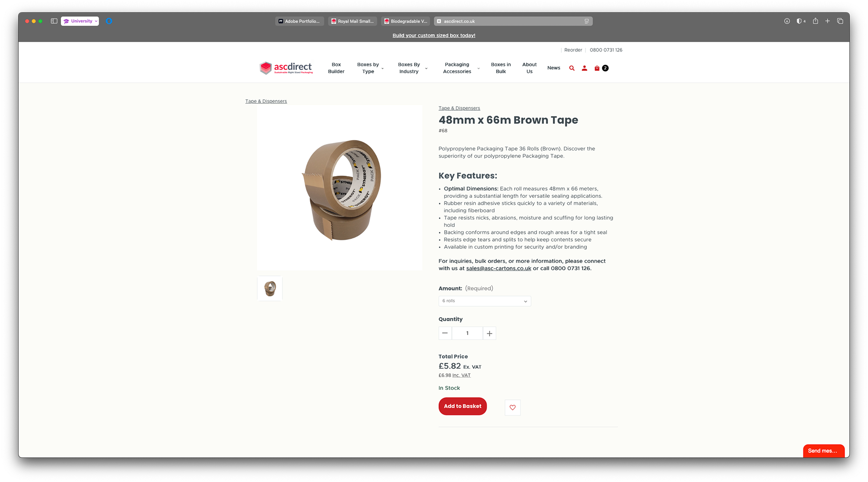Click Add to Basket button
This screenshot has height=482, width=868.
click(x=462, y=406)
